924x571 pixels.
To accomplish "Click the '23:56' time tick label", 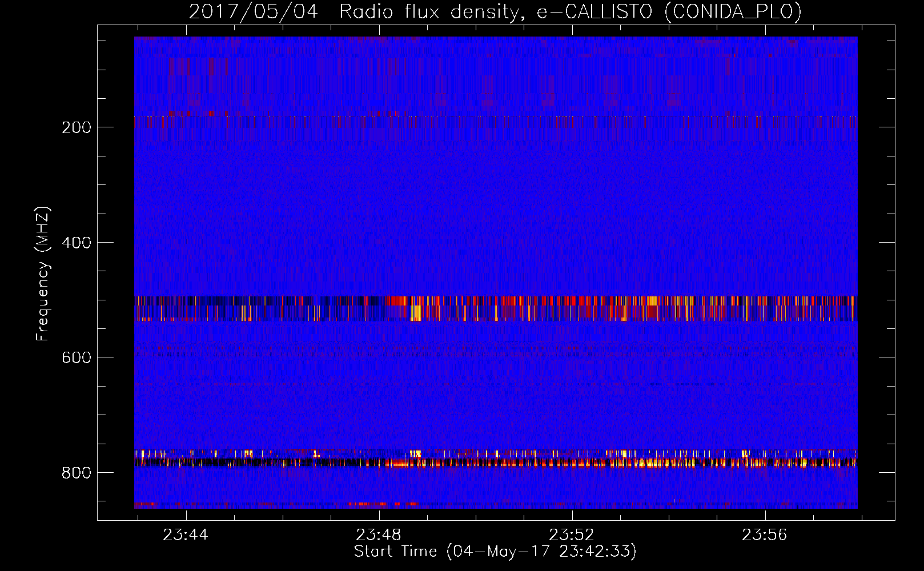I will [764, 535].
